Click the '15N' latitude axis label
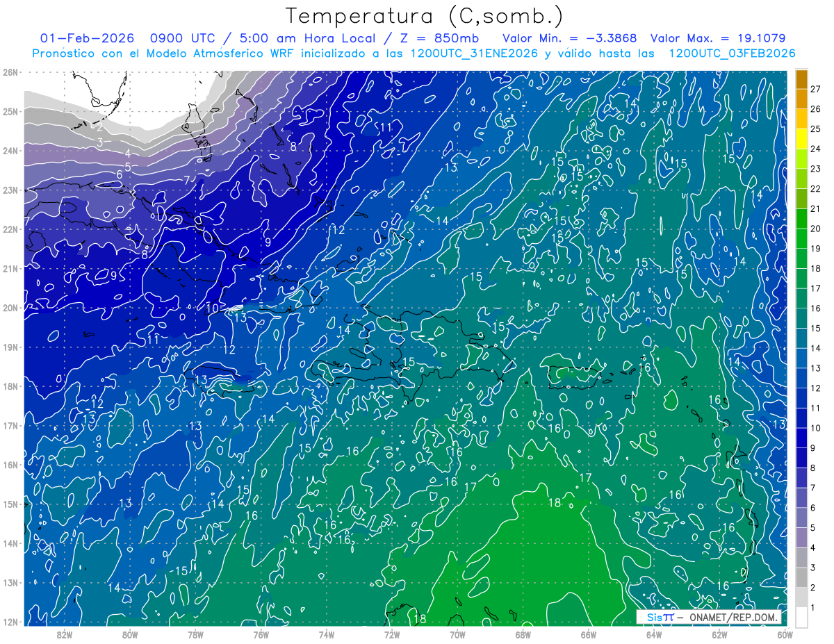Image resolution: width=834 pixels, height=644 pixels. pyautogui.click(x=10, y=504)
